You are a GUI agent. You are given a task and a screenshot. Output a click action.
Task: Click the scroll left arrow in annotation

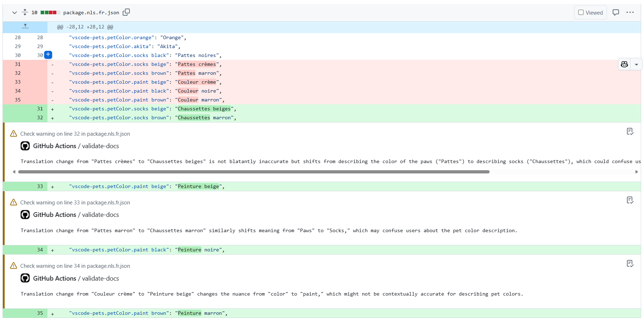(14, 172)
